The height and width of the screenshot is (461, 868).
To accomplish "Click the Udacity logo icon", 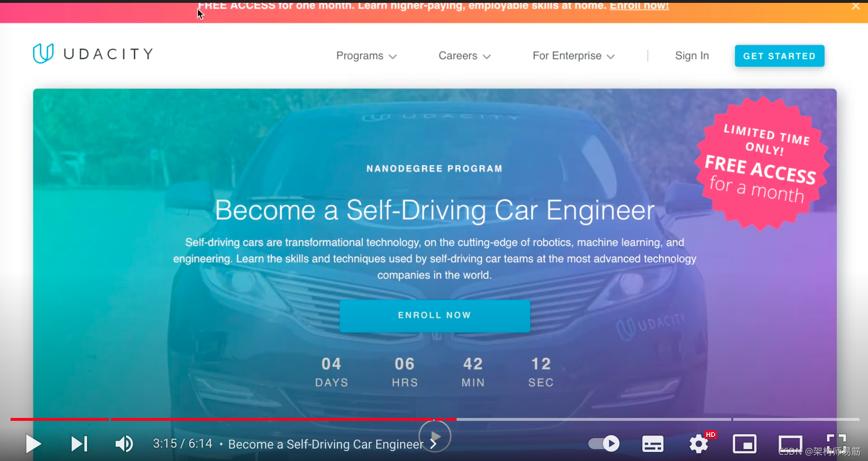I will pyautogui.click(x=43, y=54).
